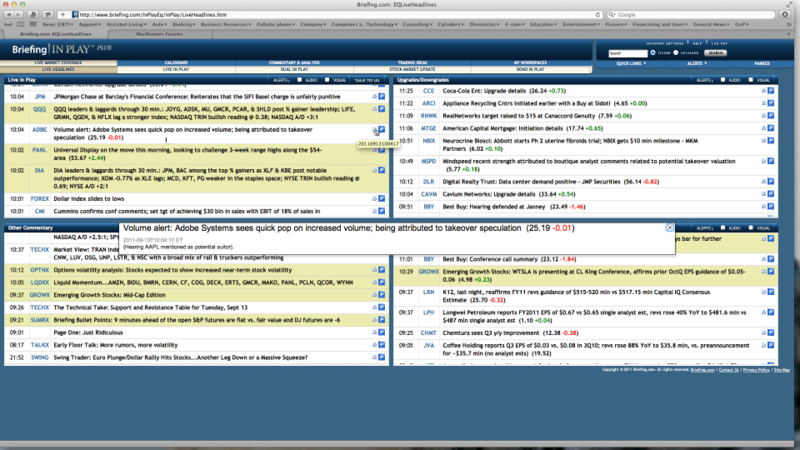This screenshot has width=800, height=450.
Task: Open the Finance bookmarks folder
Action: click(x=616, y=24)
